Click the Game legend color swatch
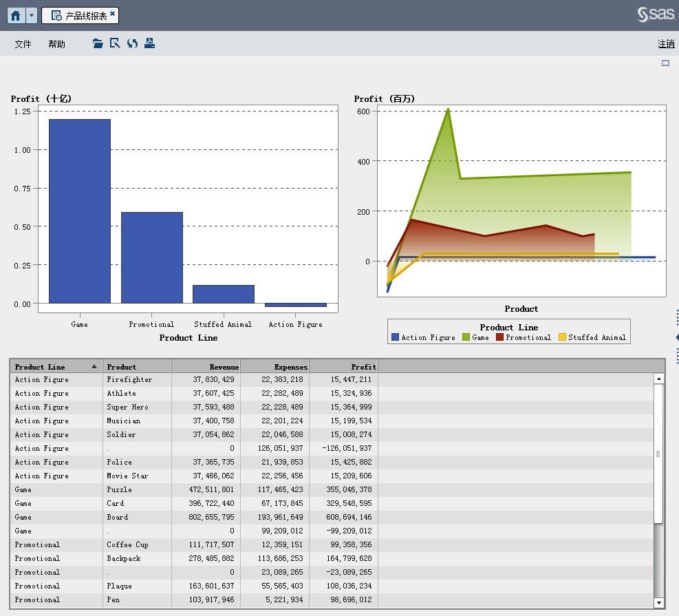 466,337
